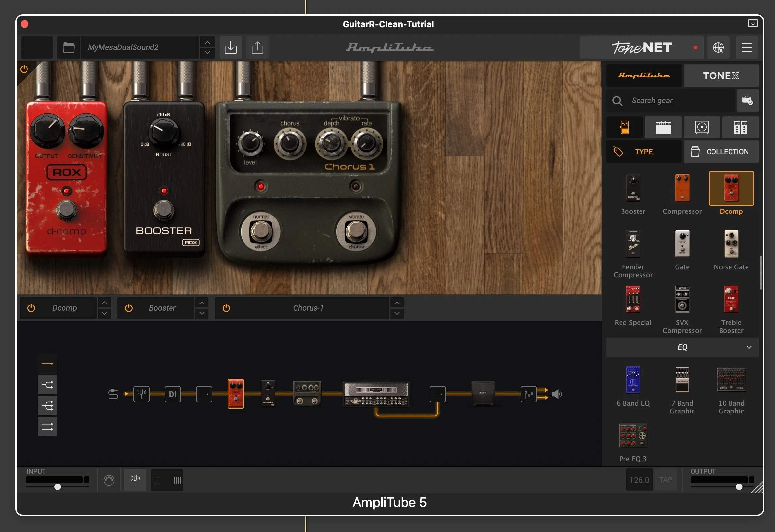
Task: Select the Treble Booster gear thumbnail
Action: tap(731, 299)
